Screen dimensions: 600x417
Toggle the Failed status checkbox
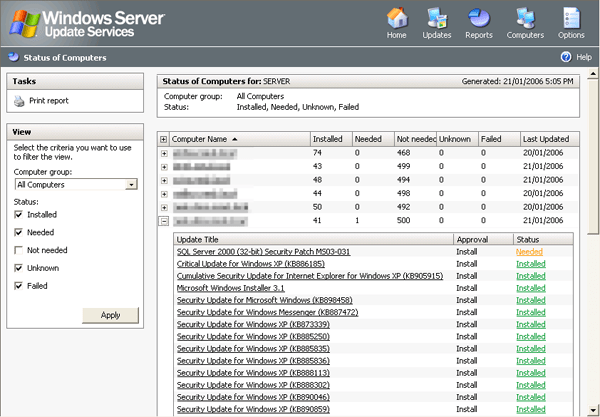click(18, 286)
